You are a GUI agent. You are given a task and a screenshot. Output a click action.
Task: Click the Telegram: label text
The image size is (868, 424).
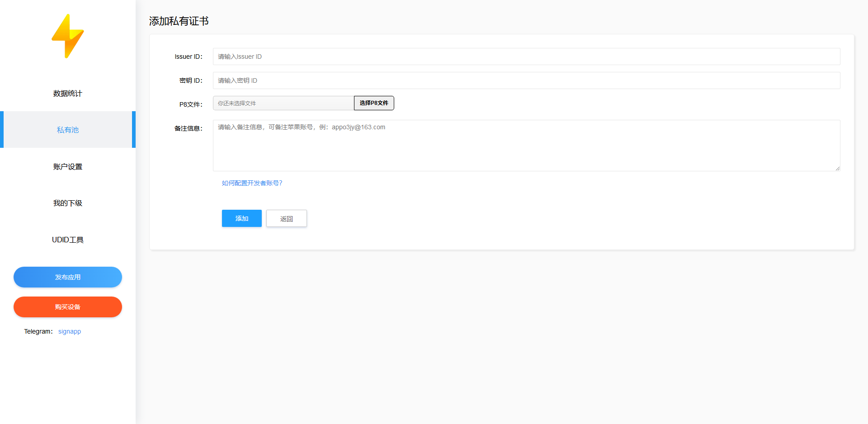pos(38,331)
